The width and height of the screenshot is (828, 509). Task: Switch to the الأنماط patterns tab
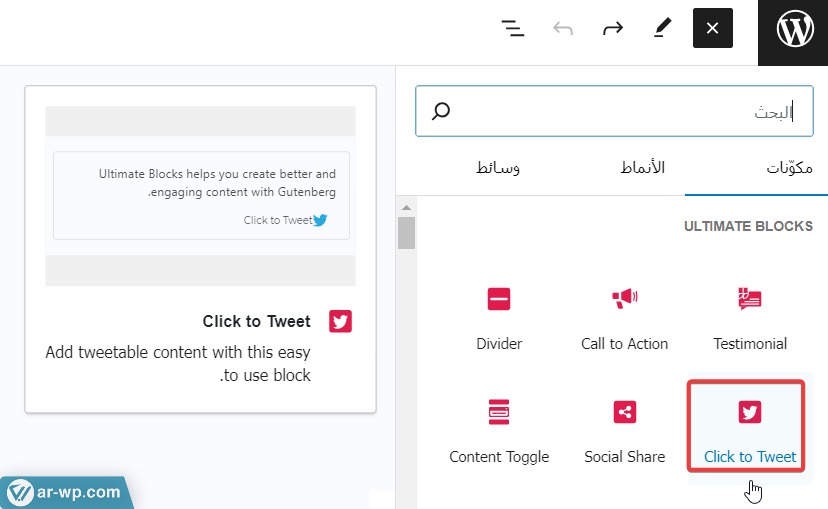pos(643,168)
